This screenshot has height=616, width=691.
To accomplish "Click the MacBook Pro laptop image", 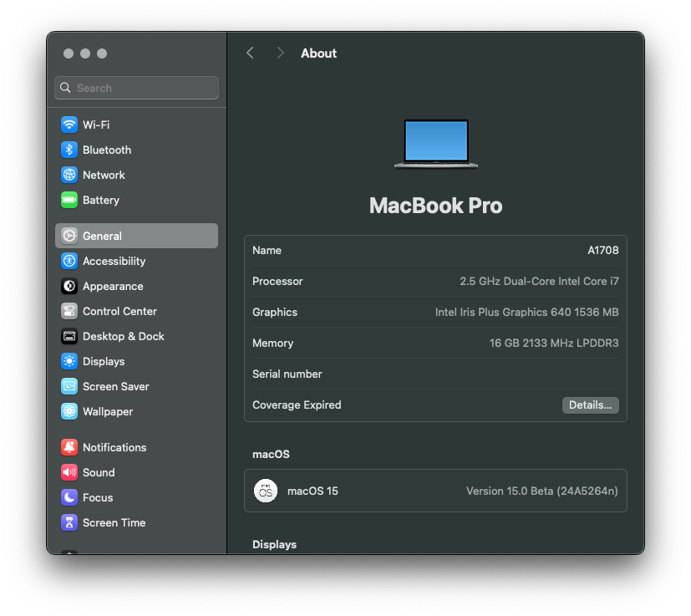I will click(436, 144).
